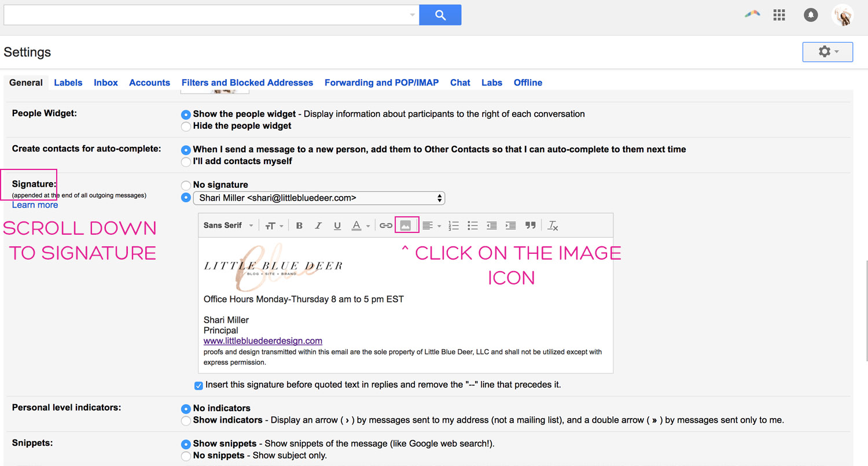Screen dimensions: 868x466
Task: Select Show indicators under Personal level indicators
Action: pos(185,420)
